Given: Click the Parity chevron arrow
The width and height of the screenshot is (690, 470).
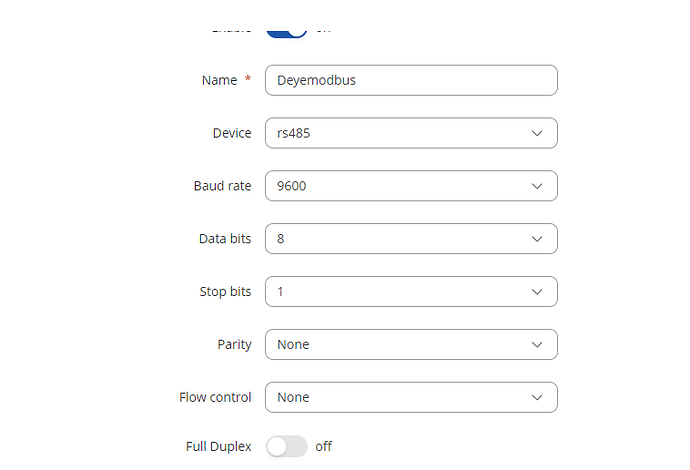Looking at the screenshot, I should point(537,345).
